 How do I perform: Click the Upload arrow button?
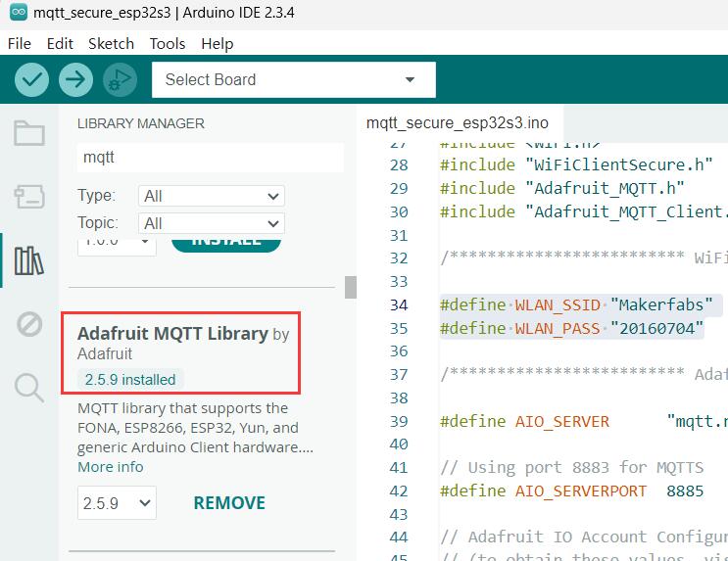click(x=75, y=80)
